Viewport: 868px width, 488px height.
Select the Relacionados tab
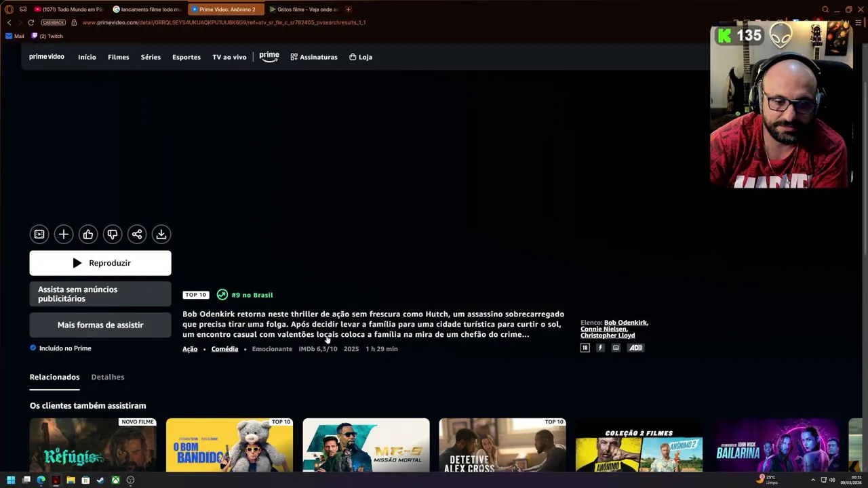click(54, 377)
